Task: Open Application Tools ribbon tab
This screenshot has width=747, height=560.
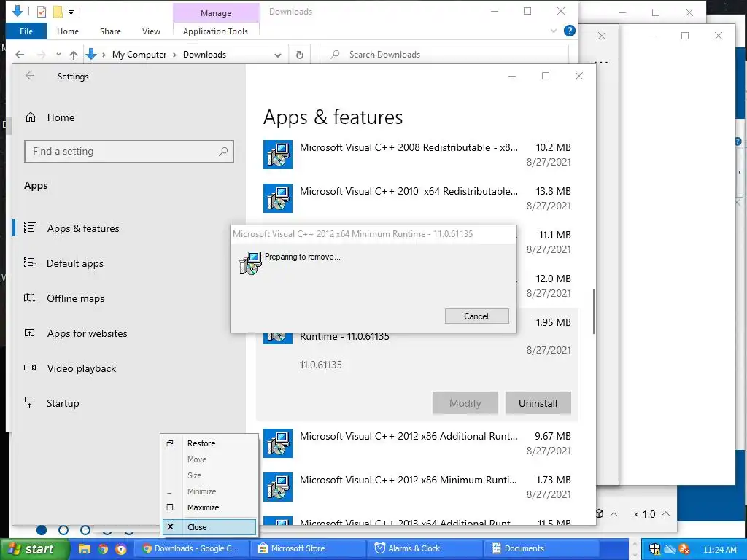Action: [x=215, y=31]
